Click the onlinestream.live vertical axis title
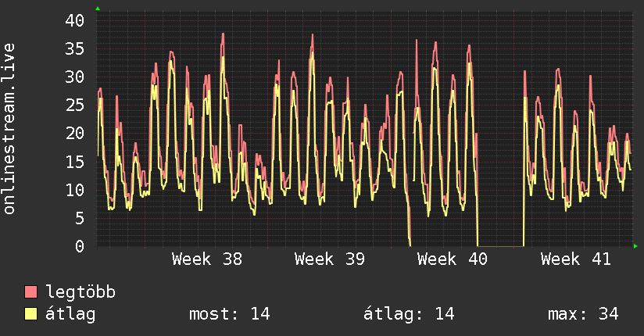 (9, 129)
